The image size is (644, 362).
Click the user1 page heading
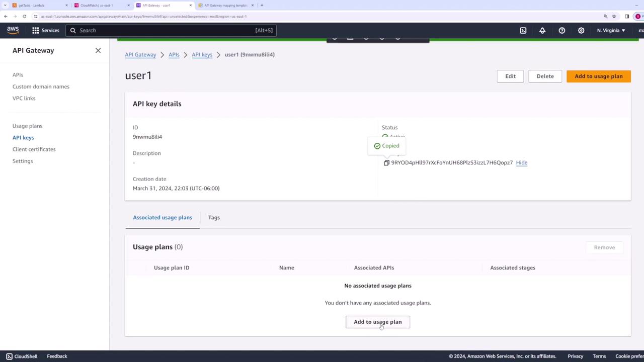[x=138, y=75]
